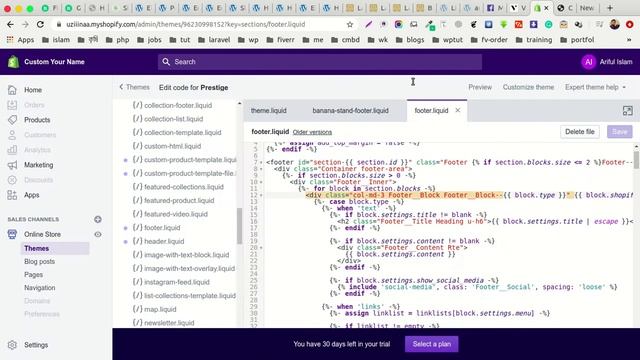Switch to the theme.liquid tab
This screenshot has height=360, width=640.
click(269, 111)
